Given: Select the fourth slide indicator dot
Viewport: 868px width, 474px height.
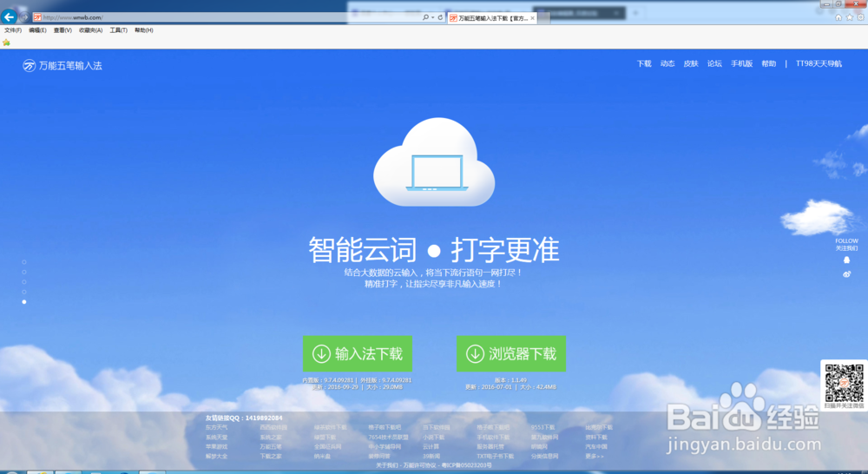Looking at the screenshot, I should coord(23,292).
